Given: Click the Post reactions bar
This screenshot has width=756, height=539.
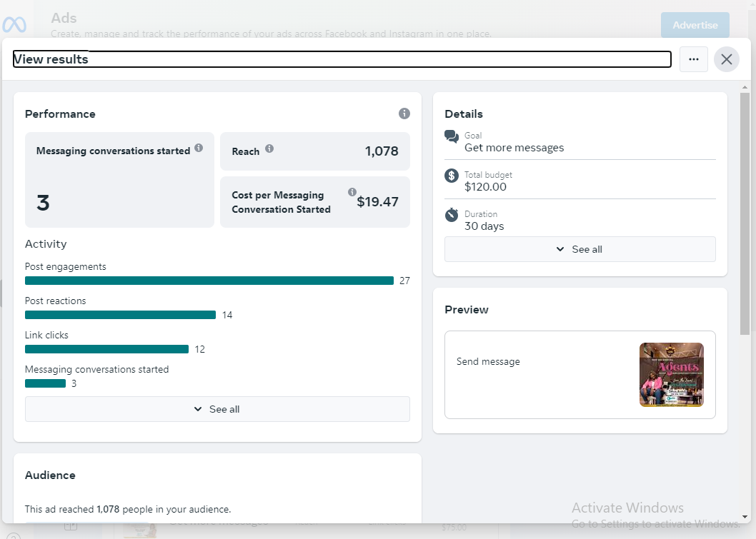Looking at the screenshot, I should (x=120, y=315).
